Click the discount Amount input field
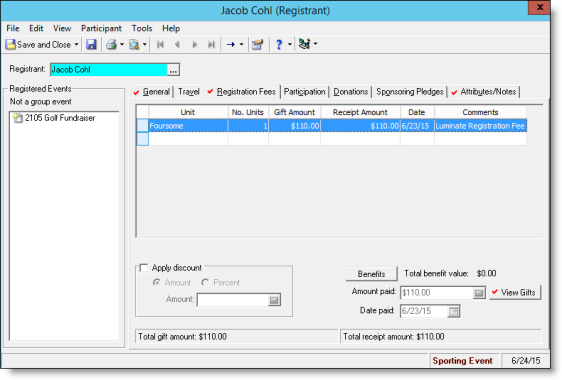The image size is (562, 380). pyautogui.click(x=232, y=300)
